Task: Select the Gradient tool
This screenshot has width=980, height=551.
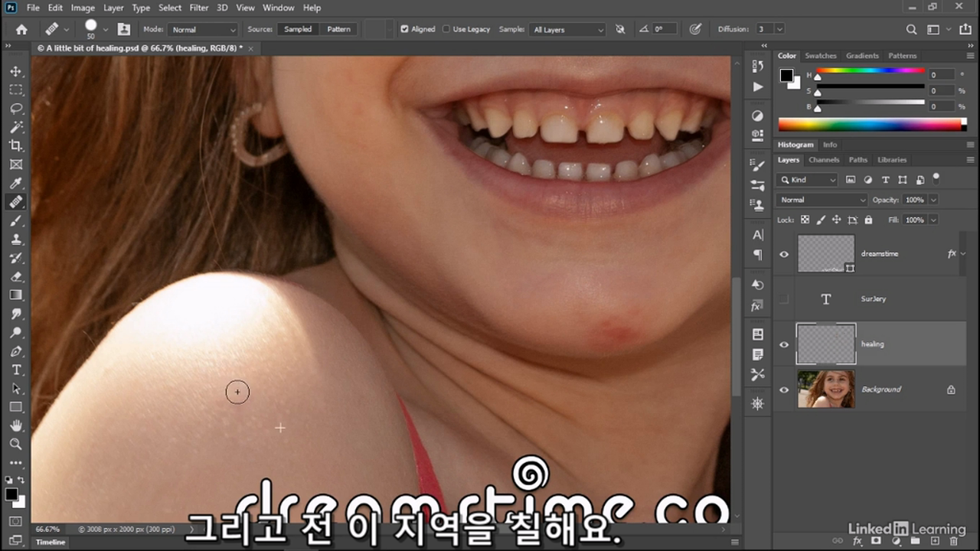Action: (16, 295)
